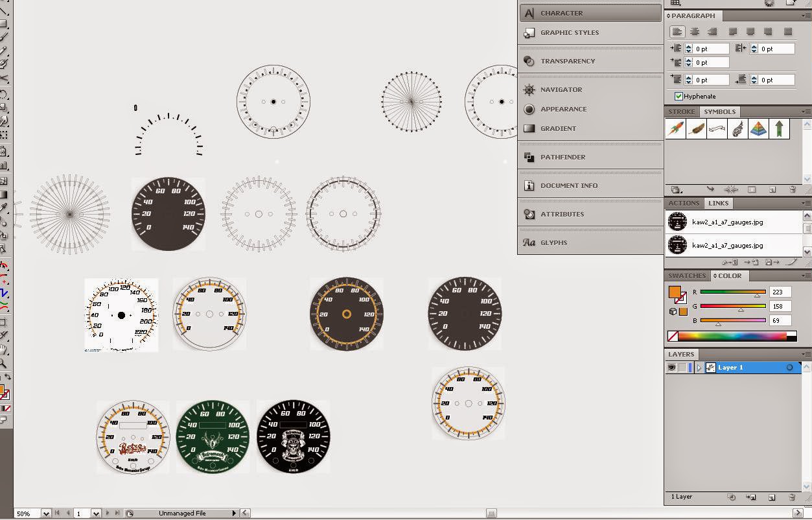Open the symbol libraries menu button
812x520 pixels.
(x=676, y=189)
